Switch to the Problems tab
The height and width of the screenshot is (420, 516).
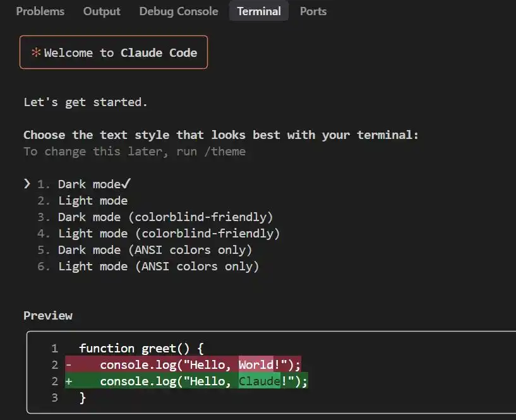[x=40, y=11]
